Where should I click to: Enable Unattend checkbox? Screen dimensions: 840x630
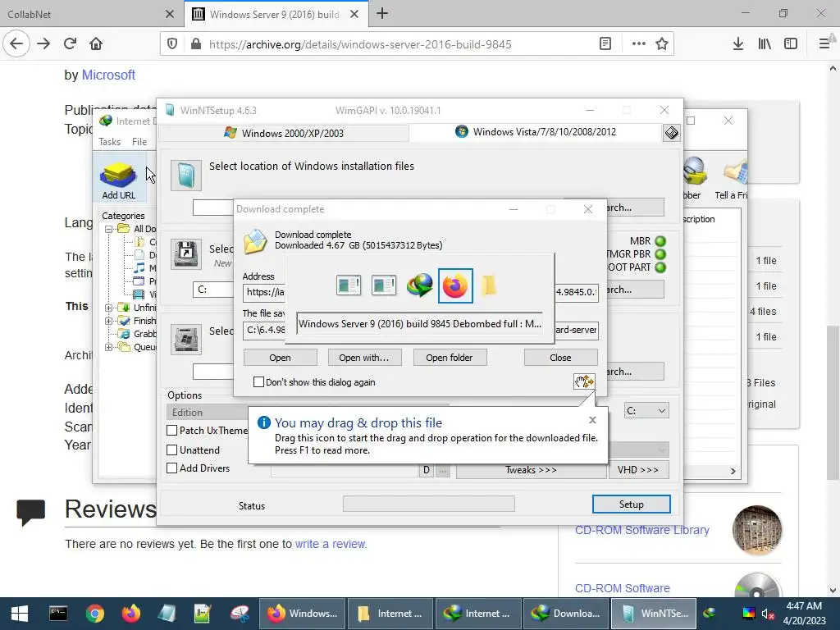pyautogui.click(x=172, y=450)
